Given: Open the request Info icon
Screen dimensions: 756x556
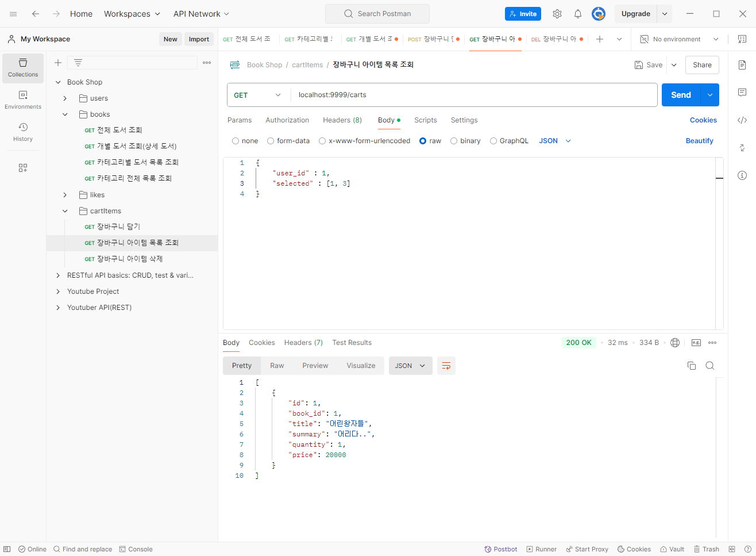Looking at the screenshot, I should (742, 175).
